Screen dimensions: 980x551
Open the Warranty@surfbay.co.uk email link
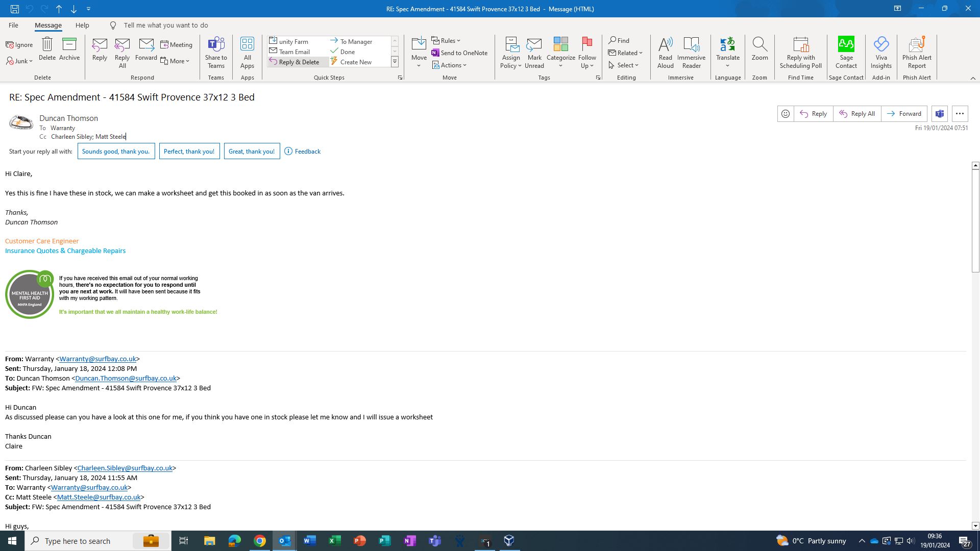[x=97, y=359]
